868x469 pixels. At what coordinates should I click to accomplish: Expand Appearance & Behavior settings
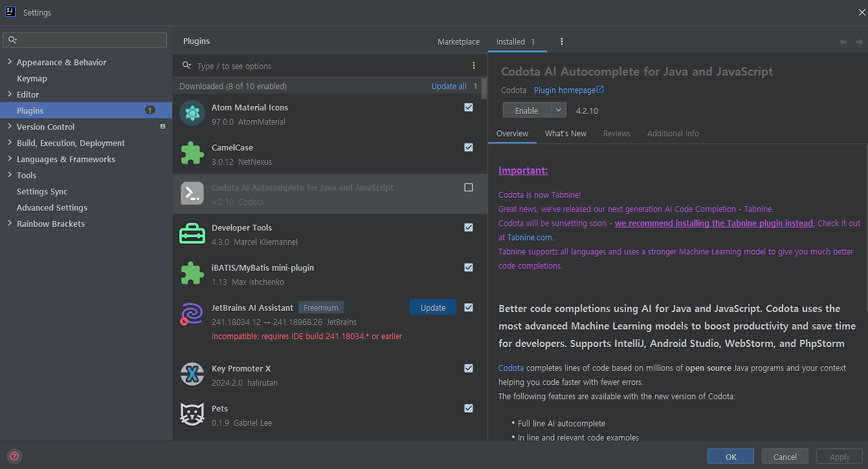9,62
